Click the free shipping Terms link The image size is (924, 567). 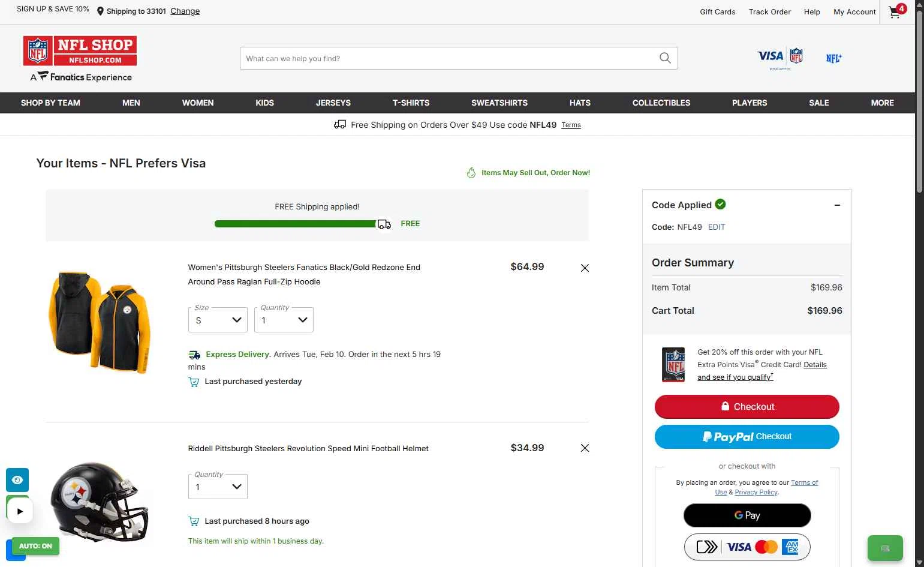(571, 125)
